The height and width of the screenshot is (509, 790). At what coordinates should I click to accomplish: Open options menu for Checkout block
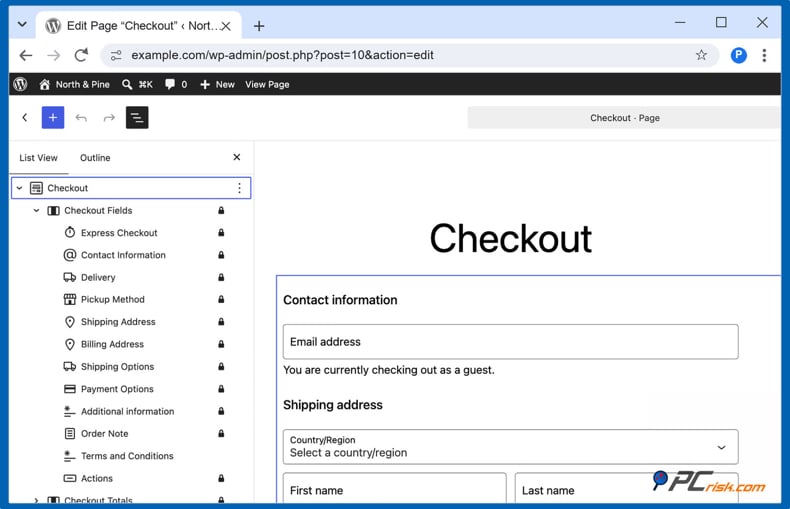pyautogui.click(x=239, y=188)
